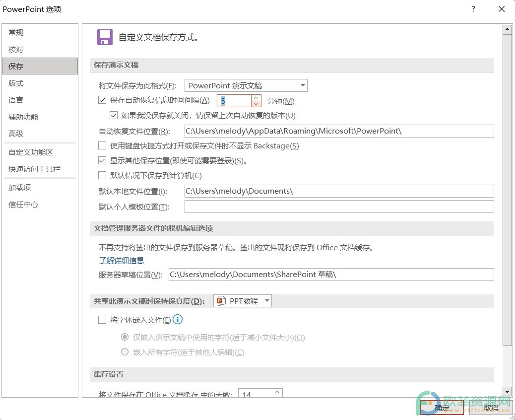Open the 加载项 category
The width and height of the screenshot is (515, 420).
[40, 187]
